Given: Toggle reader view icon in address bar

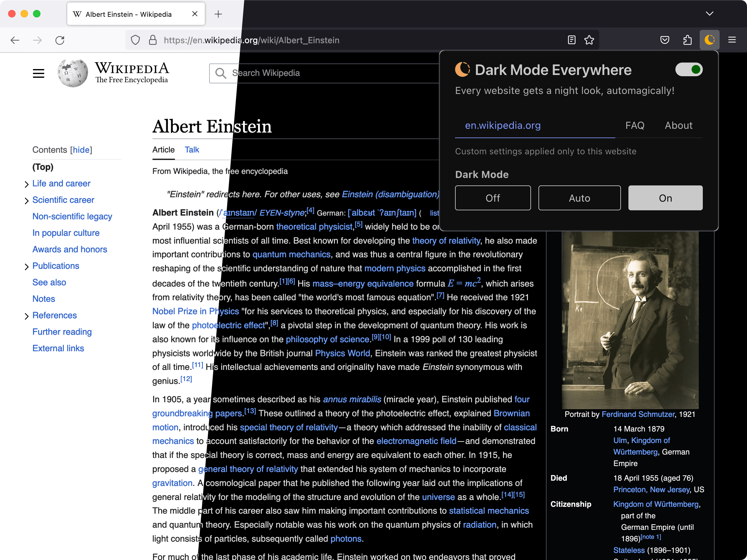Looking at the screenshot, I should click(x=571, y=40).
